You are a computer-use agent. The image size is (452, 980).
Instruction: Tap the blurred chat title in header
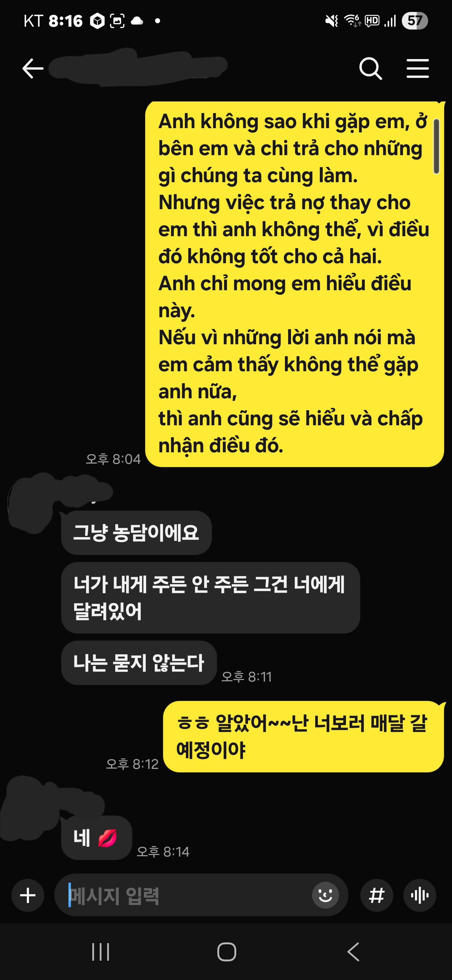(x=137, y=67)
